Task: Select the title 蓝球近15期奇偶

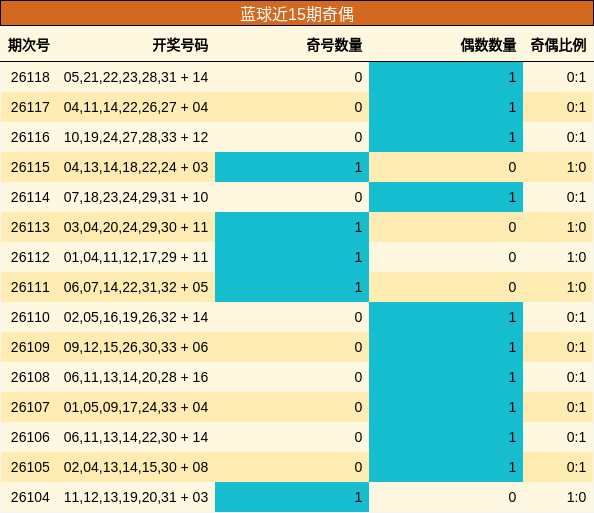Action: [297, 14]
